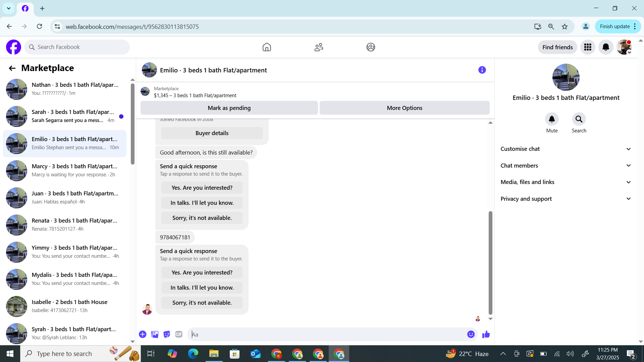The image size is (644, 362).
Task: Open conversation information icon
Action: click(482, 70)
